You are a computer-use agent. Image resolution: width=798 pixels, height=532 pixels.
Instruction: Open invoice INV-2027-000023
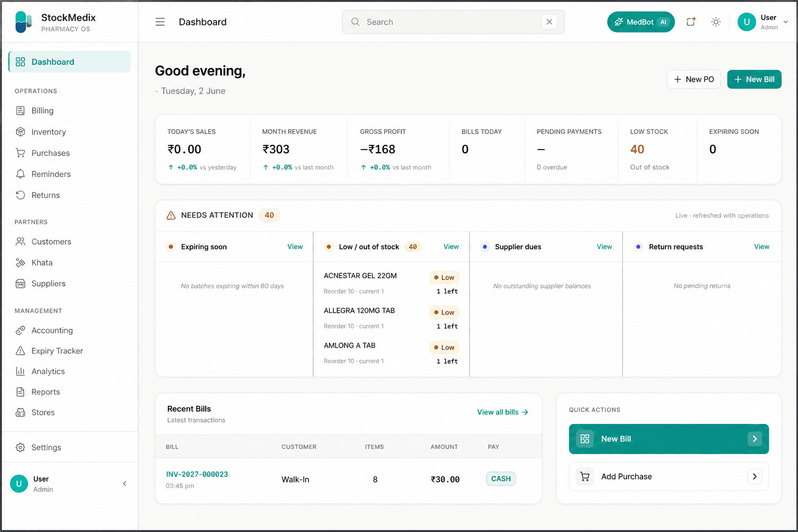click(x=197, y=474)
